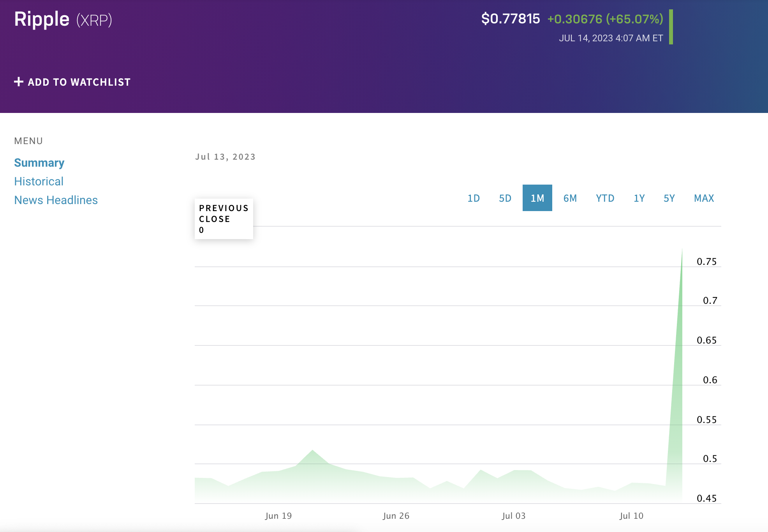Switch chart to 5D range
Screen dimensions: 768x532
click(x=505, y=198)
